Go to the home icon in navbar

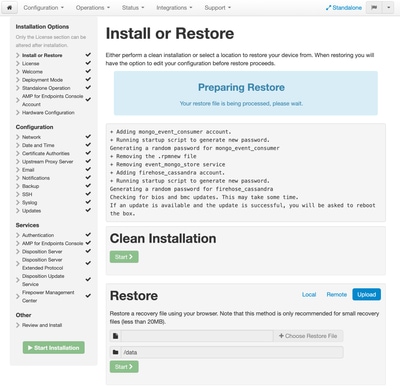[9, 7]
